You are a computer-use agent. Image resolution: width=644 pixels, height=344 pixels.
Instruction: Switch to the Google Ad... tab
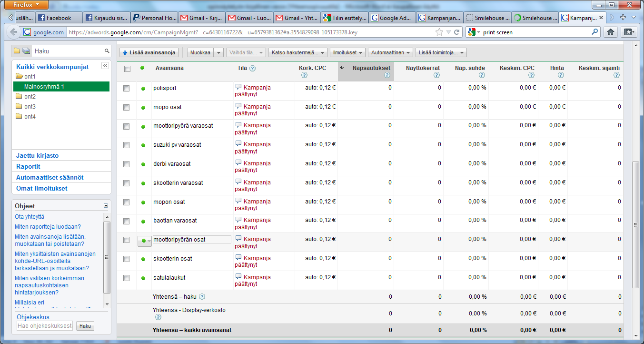tap(393, 18)
